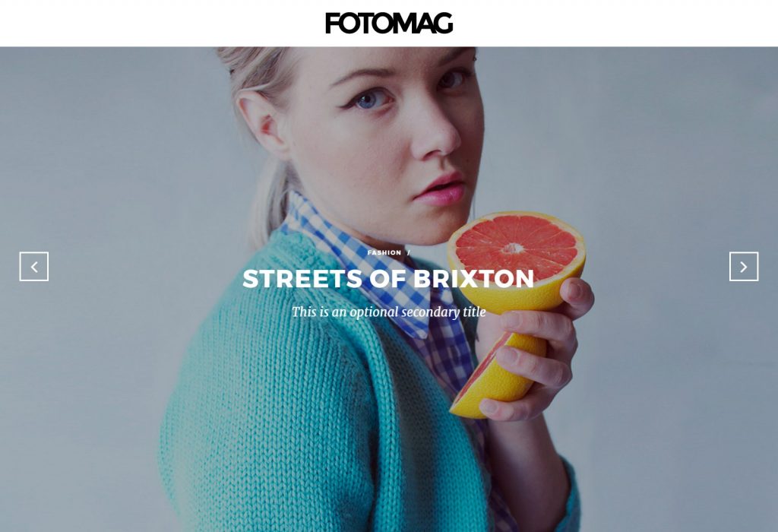Go to the previous slide with left chevron
This screenshot has height=532, width=778.
[33, 267]
